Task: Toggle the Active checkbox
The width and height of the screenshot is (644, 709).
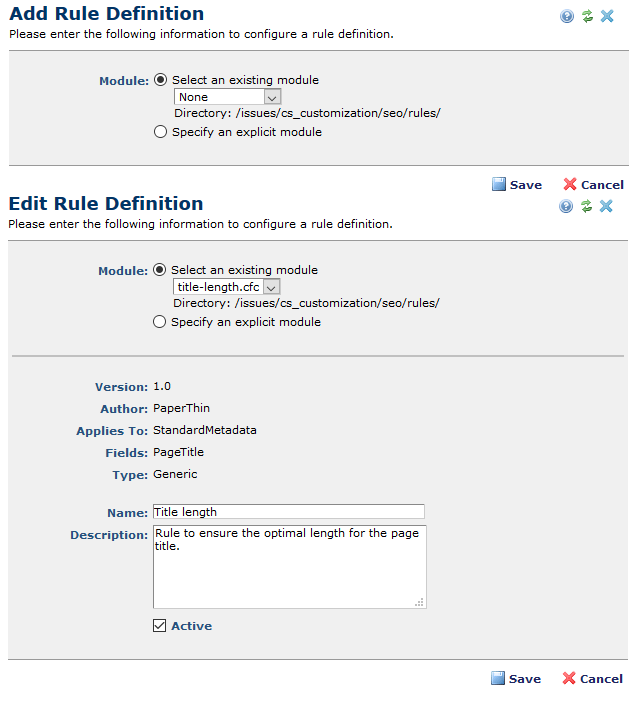Action: tap(160, 626)
